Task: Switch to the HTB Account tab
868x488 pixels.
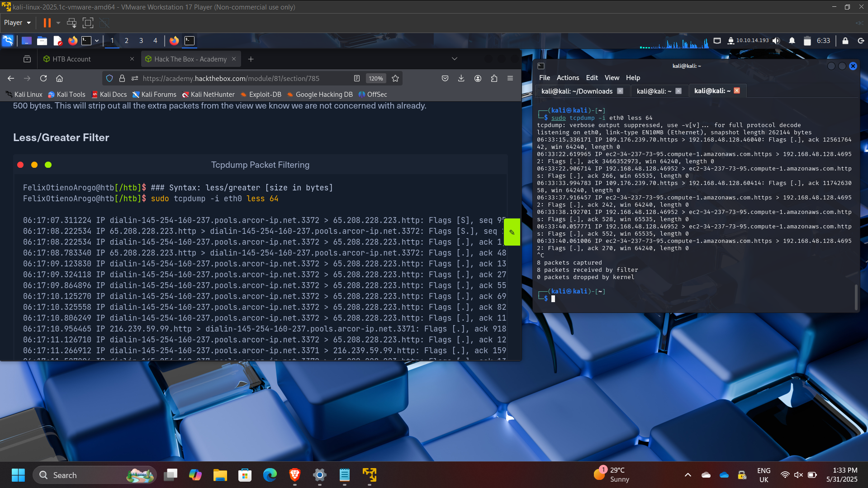Action: click(x=71, y=59)
